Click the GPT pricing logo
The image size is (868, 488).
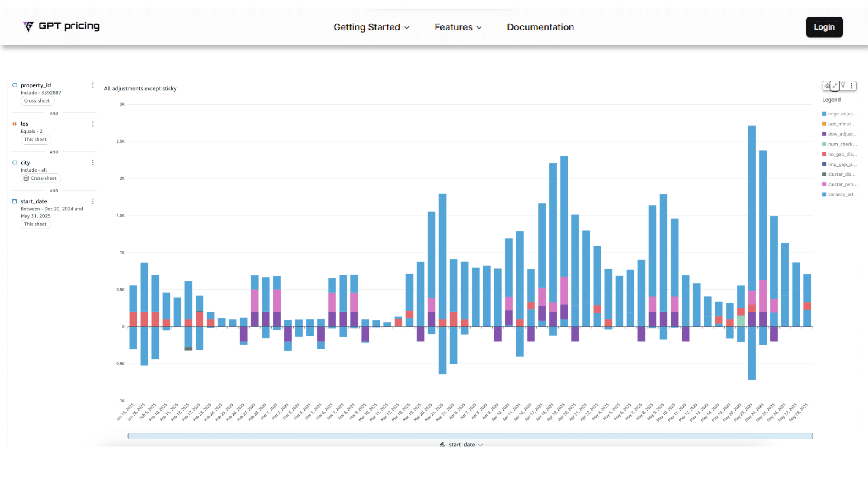tap(61, 26)
